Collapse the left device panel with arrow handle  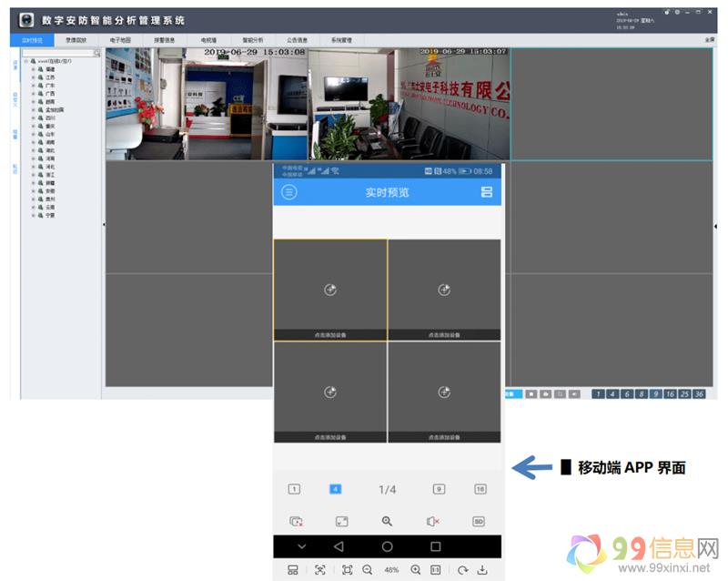pyautogui.click(x=103, y=224)
